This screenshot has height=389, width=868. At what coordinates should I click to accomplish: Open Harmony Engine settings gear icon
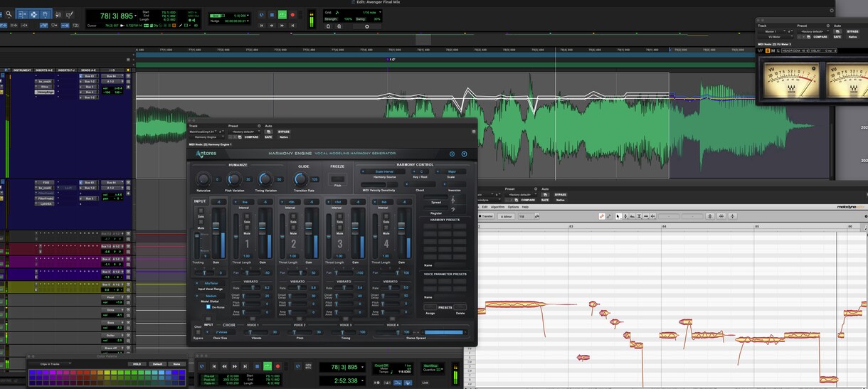(452, 154)
